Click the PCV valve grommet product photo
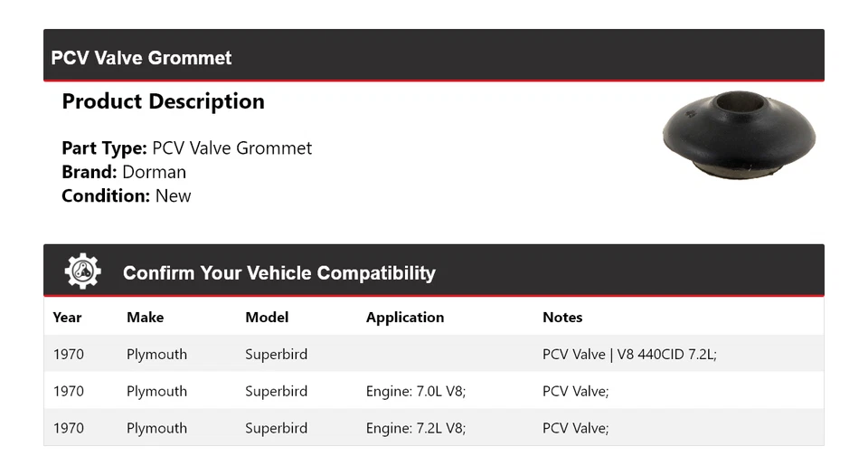 pyautogui.click(x=739, y=134)
